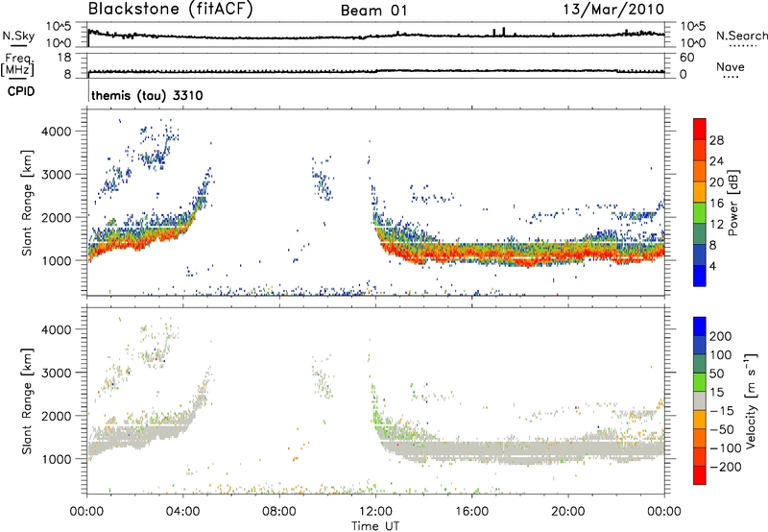
Task: Click the 'Velocity [m s⁻¹]' color bar label
Action: pos(751,400)
